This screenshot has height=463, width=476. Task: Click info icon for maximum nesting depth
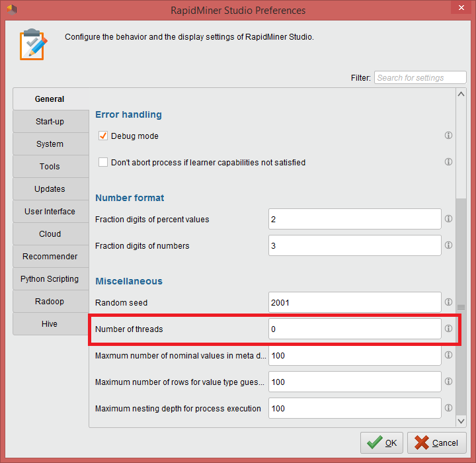point(448,407)
